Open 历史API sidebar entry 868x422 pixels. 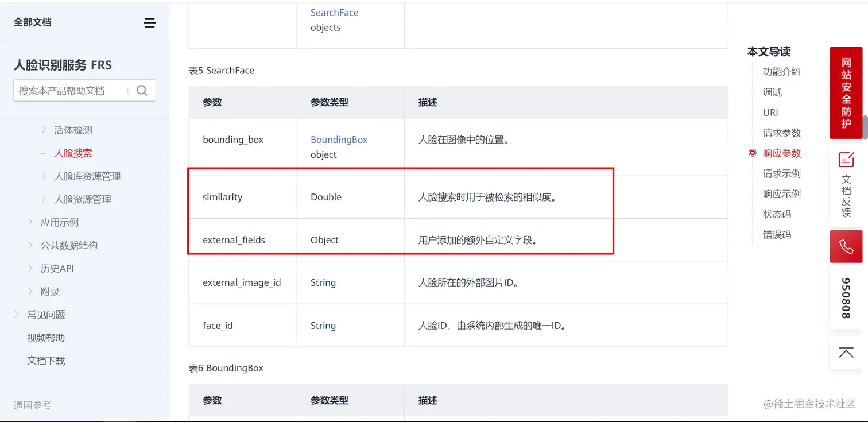[x=57, y=268]
